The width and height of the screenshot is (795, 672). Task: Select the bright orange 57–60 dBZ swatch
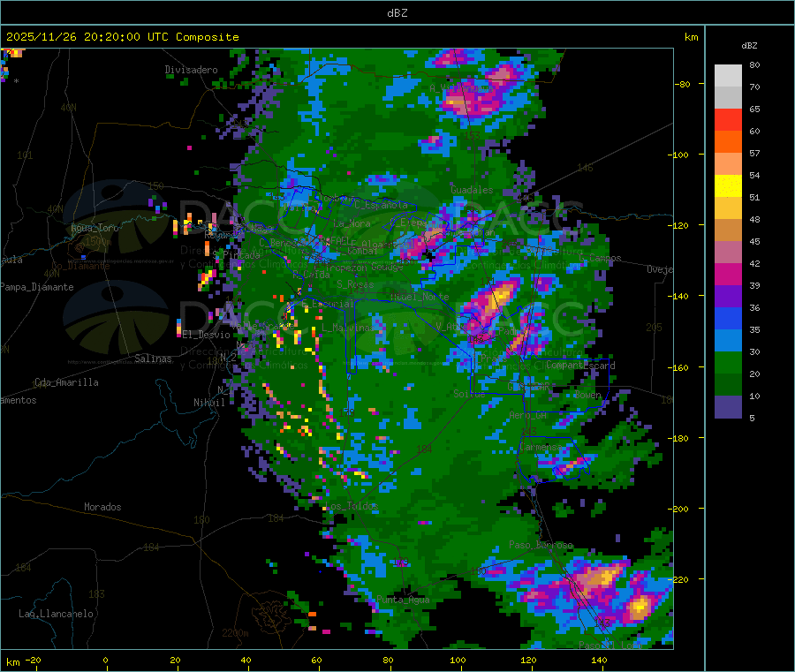pyautogui.click(x=728, y=142)
